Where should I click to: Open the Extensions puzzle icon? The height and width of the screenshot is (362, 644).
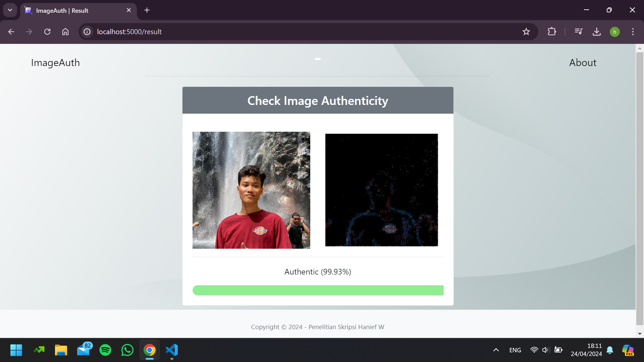point(552,32)
